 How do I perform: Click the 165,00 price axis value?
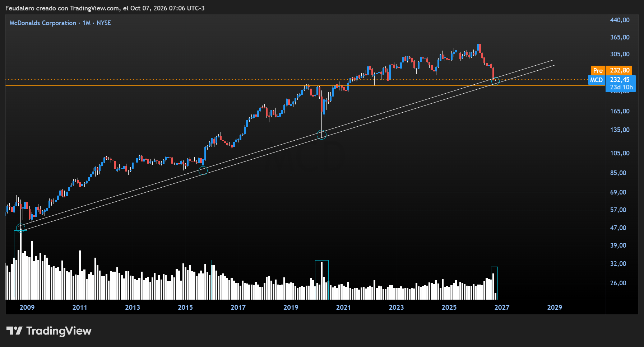point(620,111)
